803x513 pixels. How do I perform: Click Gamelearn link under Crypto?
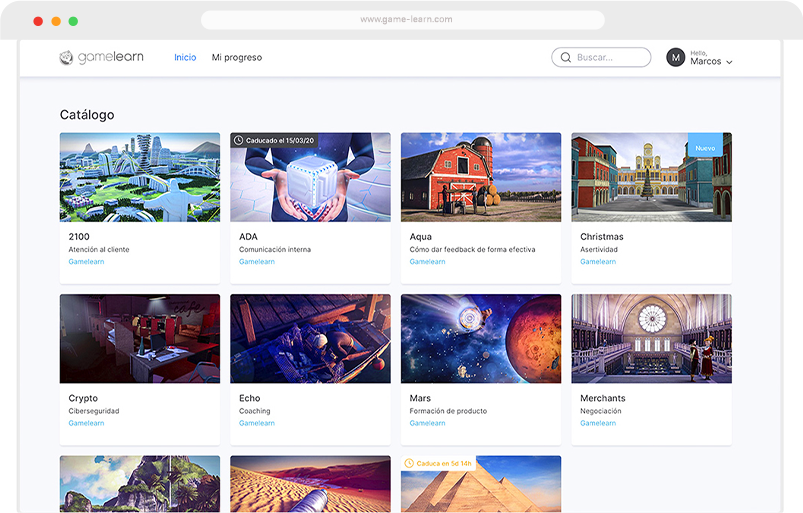(x=86, y=423)
